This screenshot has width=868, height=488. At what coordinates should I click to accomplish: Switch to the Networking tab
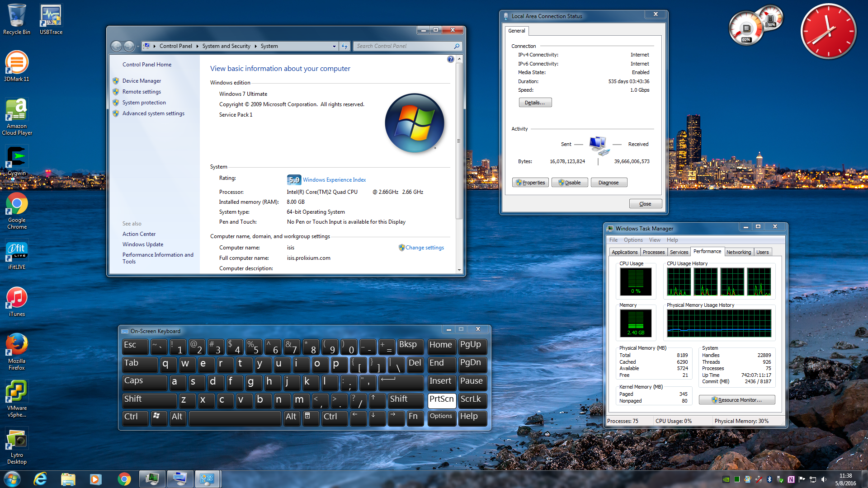pos(739,252)
